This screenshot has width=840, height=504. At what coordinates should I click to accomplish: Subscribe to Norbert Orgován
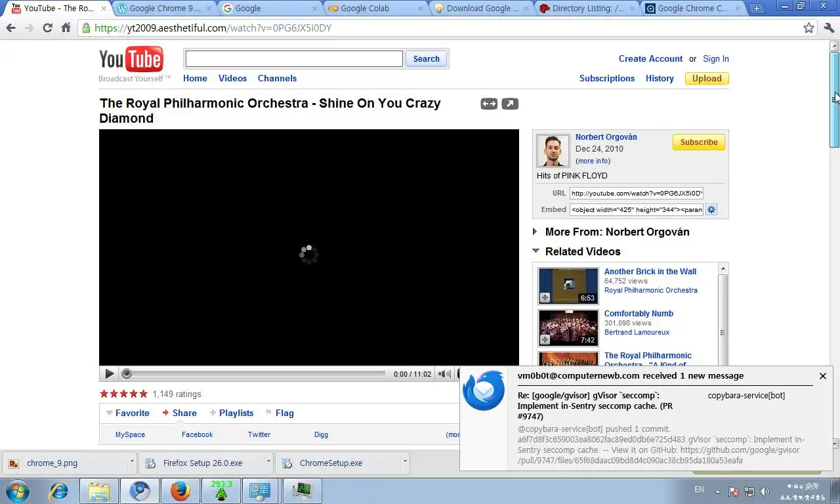pyautogui.click(x=698, y=142)
